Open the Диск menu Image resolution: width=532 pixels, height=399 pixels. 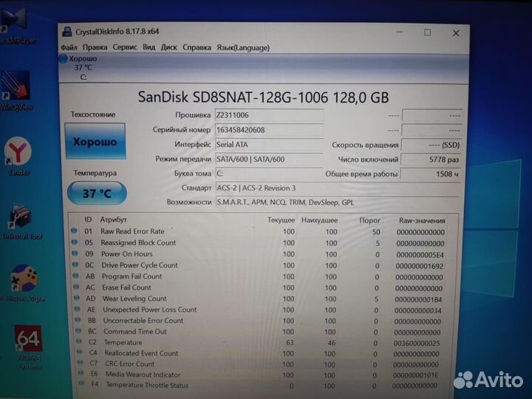[168, 47]
